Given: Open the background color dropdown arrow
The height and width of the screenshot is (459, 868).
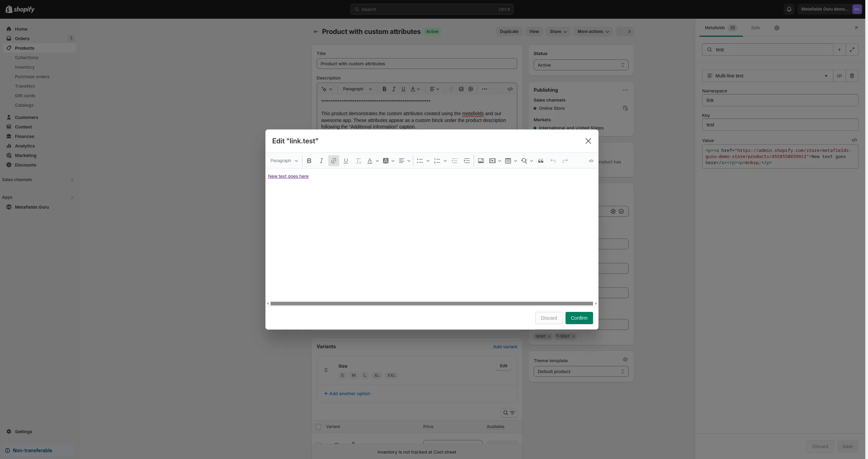Looking at the screenshot, I should 393,161.
